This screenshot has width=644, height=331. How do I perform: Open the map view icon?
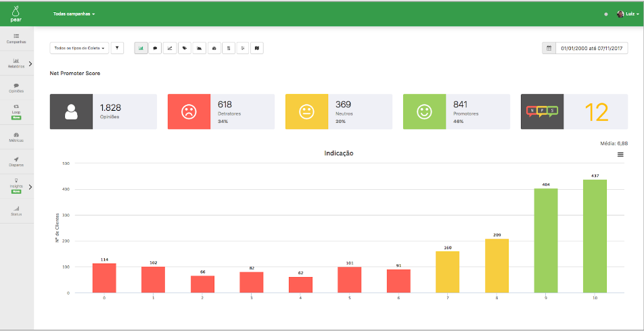(x=257, y=48)
